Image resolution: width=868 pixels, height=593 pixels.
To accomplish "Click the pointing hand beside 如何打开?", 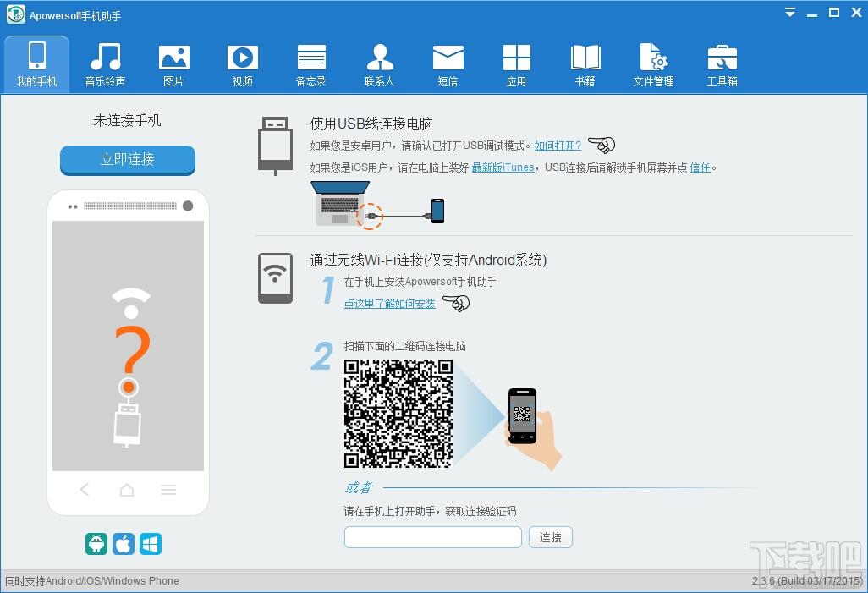I will click(x=602, y=145).
